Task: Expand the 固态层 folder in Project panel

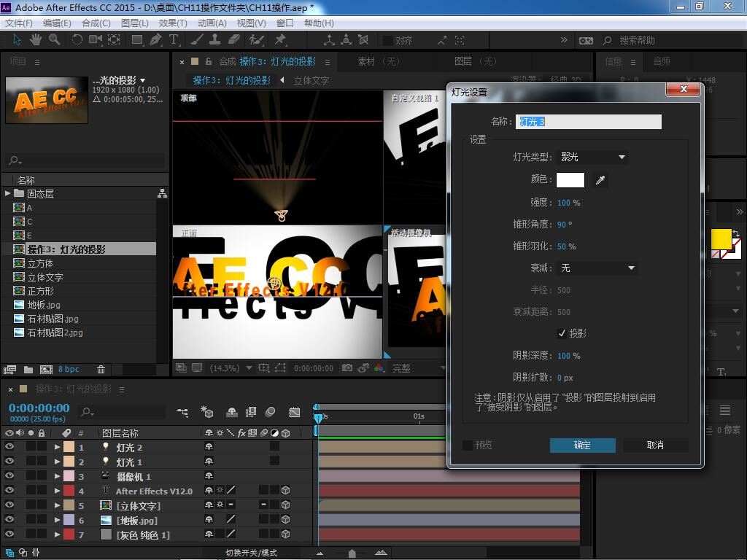Action: 7,193
